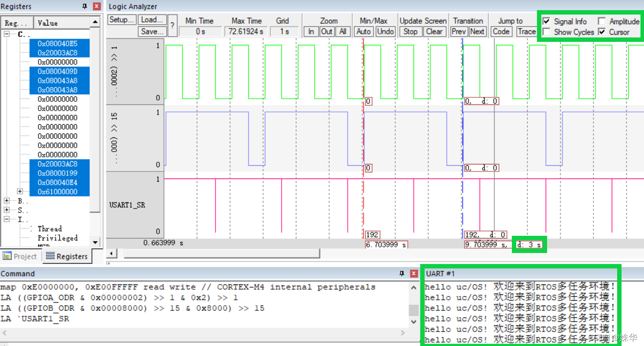Click the LA `USART1_SR command line
This screenshot has width=644, height=346.
[x=35, y=319]
